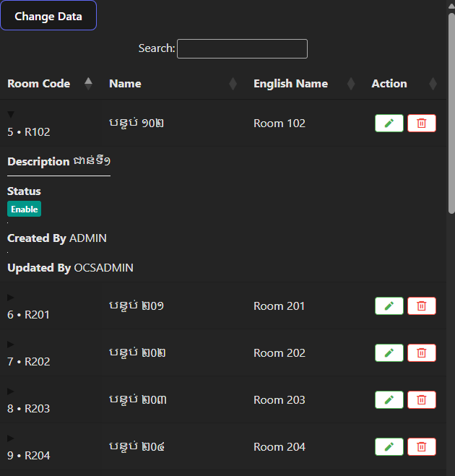Remove Room 203 using trash icon

pyautogui.click(x=422, y=400)
